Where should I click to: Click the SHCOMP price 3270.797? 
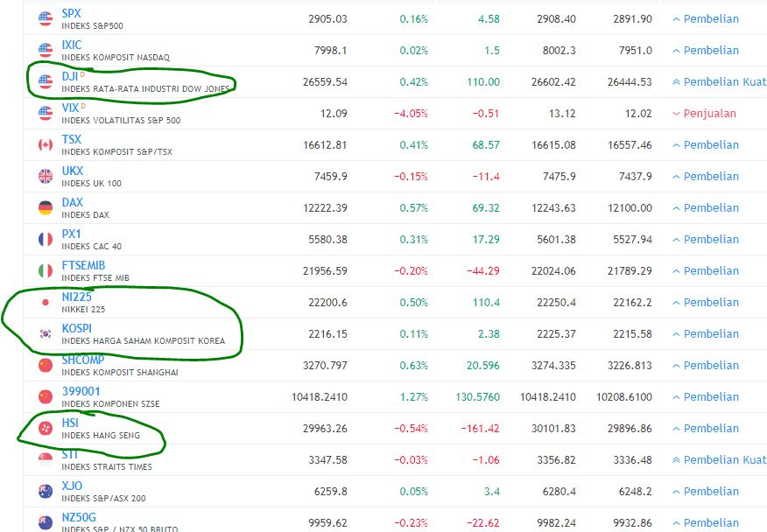pos(326,366)
